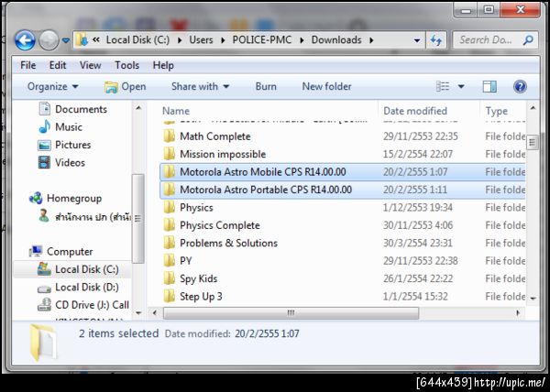The height and width of the screenshot is (392, 550).
Task: Click the navigation pane scrollbar thumb
Action: click(x=137, y=218)
